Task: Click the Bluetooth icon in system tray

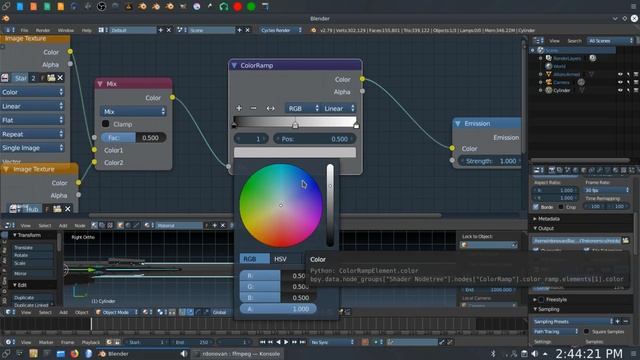Action: [x=493, y=354]
